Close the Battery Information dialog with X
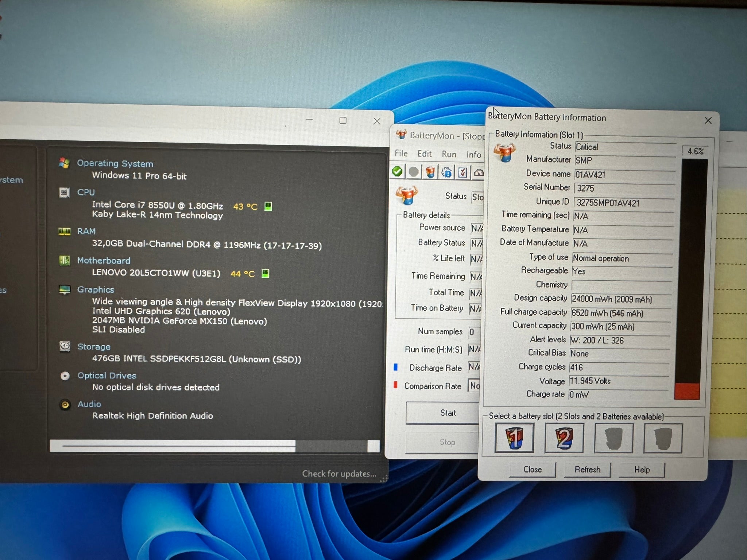Screen dimensions: 747x560 click(708, 120)
